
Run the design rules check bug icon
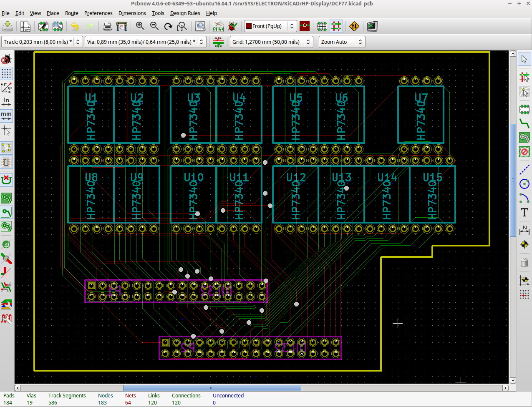[232, 26]
